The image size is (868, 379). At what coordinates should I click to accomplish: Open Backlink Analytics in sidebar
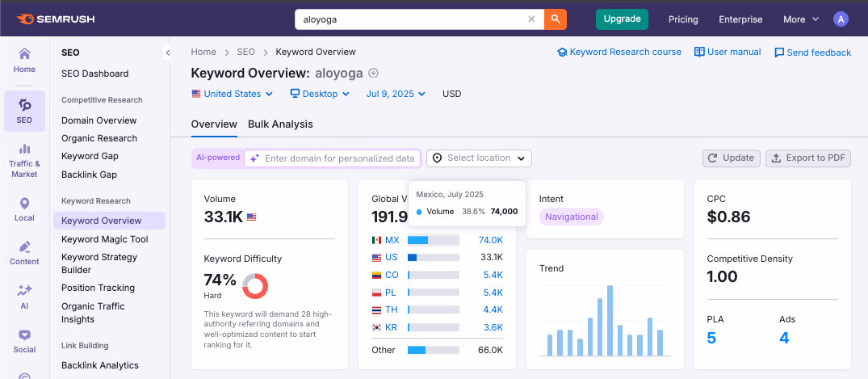tap(99, 365)
